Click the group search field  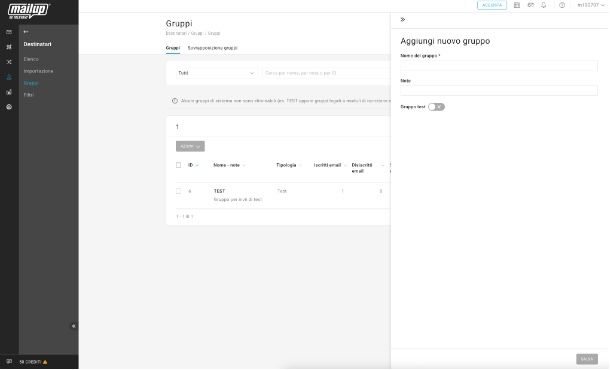tap(326, 73)
